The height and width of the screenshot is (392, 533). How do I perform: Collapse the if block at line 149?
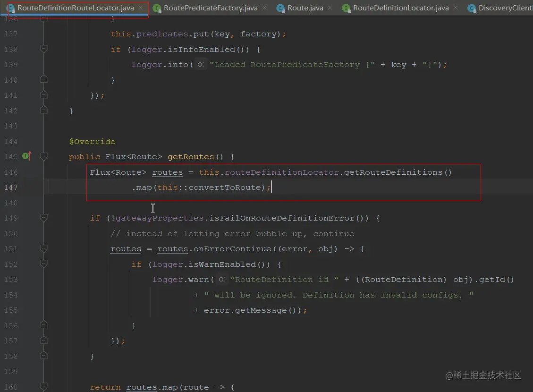click(44, 218)
